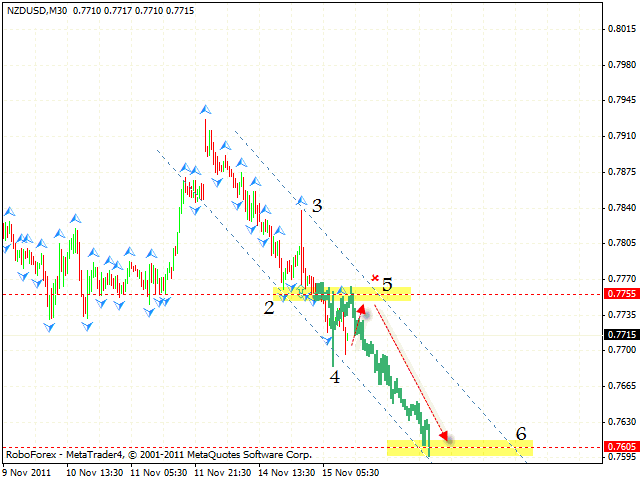Click the 9 Nov 2011 date label
Screen dimensions: 640x480
(x=27, y=472)
